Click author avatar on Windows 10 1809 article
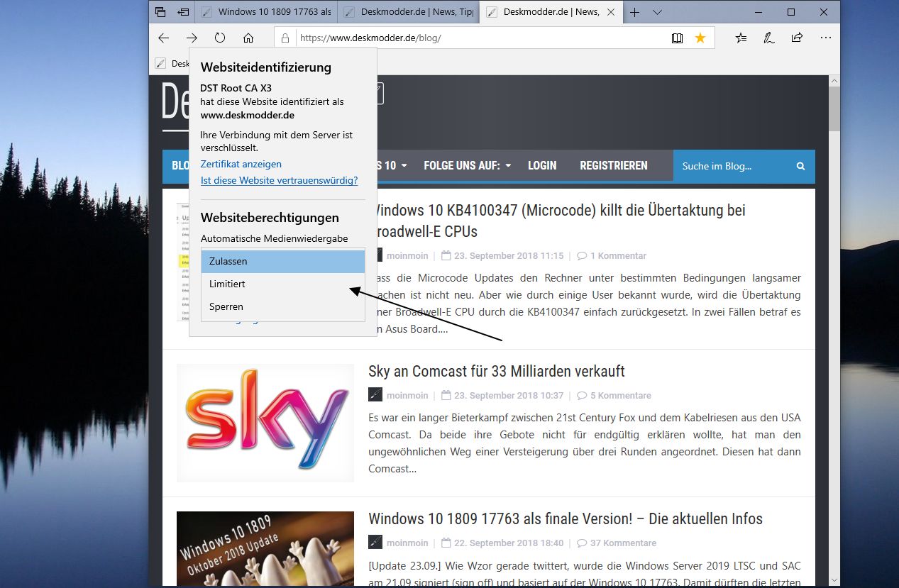 pos(375,543)
